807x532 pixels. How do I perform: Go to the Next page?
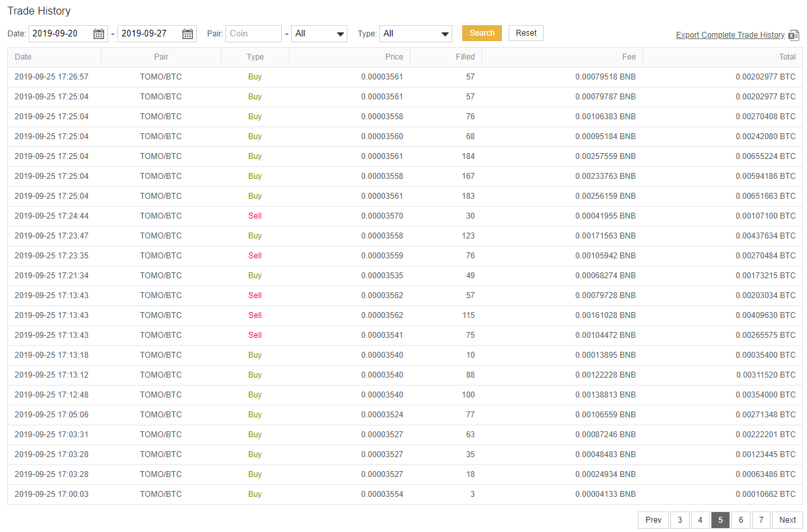tap(788, 520)
